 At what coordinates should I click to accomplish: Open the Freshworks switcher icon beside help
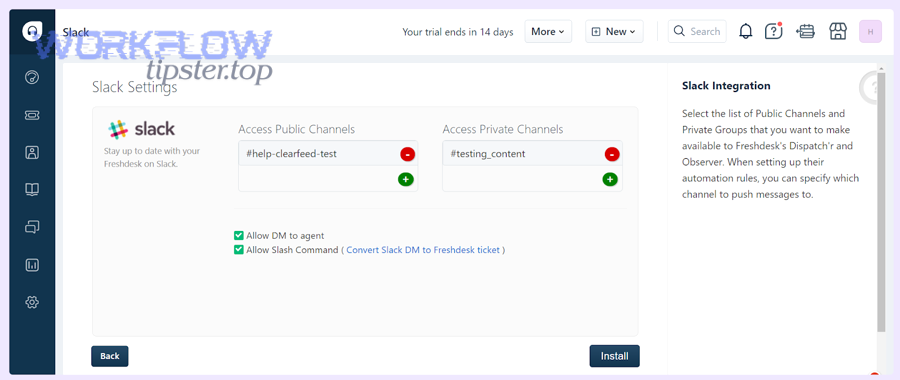806,32
